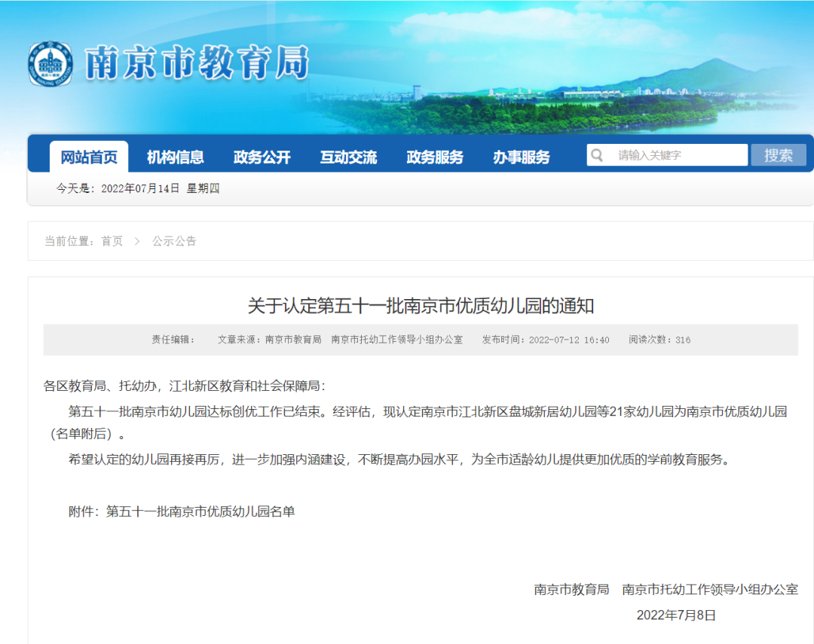
Task: Select the 政务公开 navigation item
Action: pyautogui.click(x=262, y=157)
